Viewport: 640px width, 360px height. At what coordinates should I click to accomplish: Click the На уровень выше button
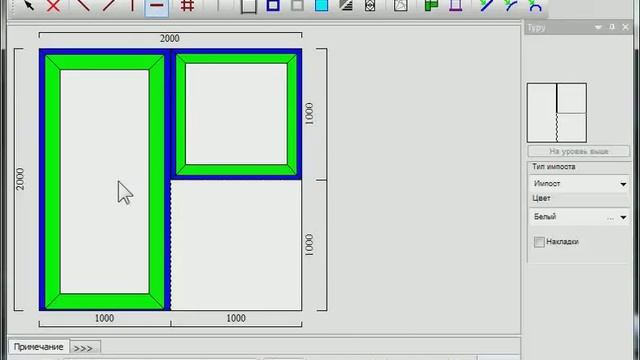[579, 151]
